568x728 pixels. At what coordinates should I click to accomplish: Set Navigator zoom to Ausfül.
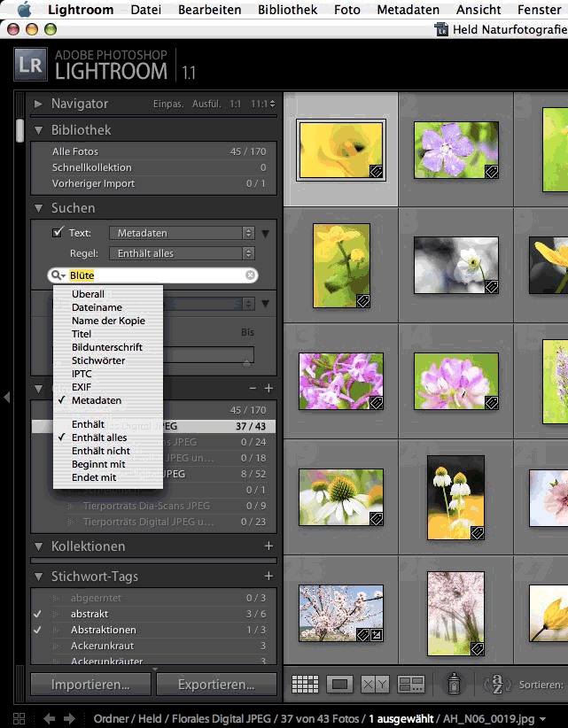[206, 104]
